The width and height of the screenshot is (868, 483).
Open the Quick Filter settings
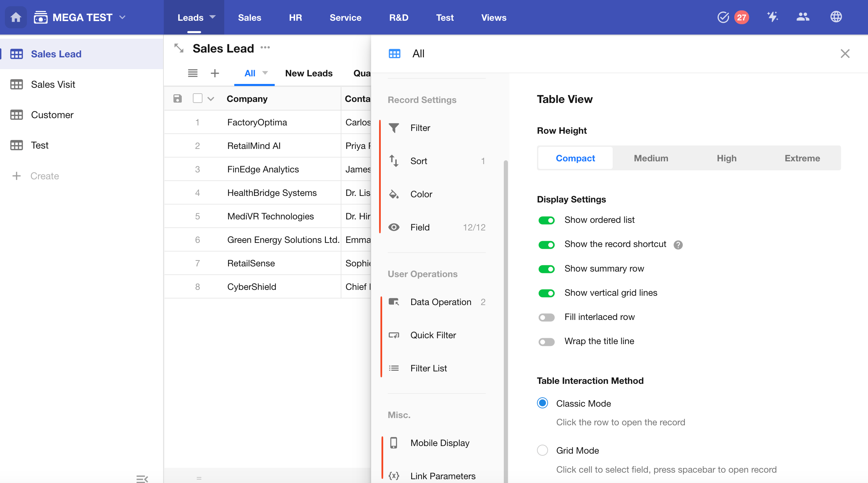433,335
